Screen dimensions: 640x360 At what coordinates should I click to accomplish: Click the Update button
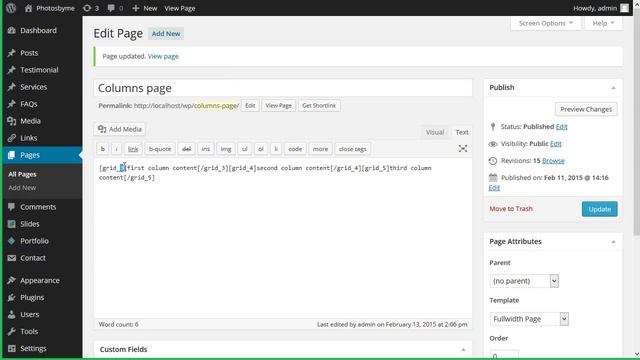[x=600, y=209]
